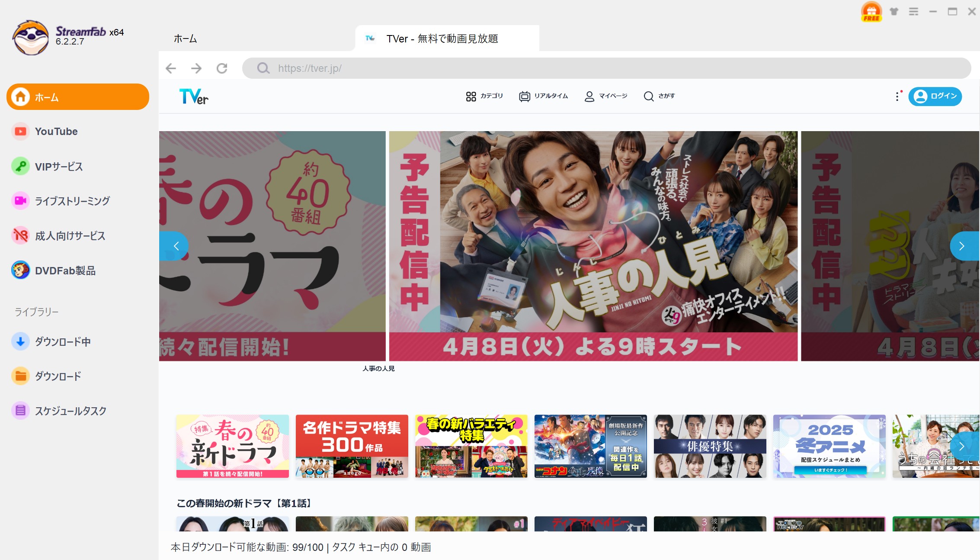
Task: Go back with the browser back arrow
Action: pyautogui.click(x=171, y=68)
